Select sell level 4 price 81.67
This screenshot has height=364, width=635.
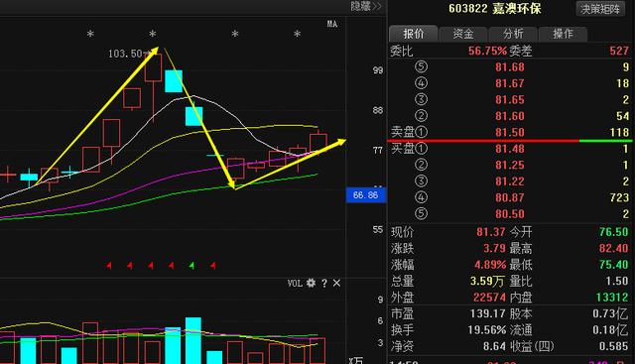click(x=509, y=83)
